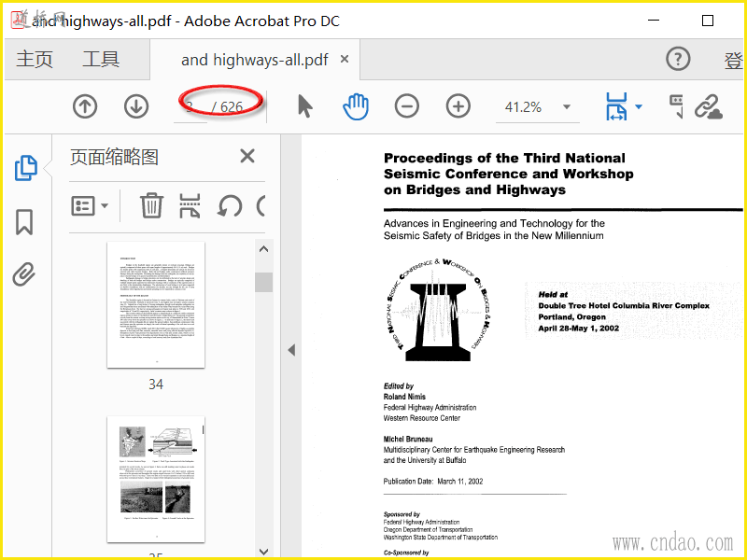Select page 35 thumbnail with photos
This screenshot has height=560, width=747.
coord(156,479)
